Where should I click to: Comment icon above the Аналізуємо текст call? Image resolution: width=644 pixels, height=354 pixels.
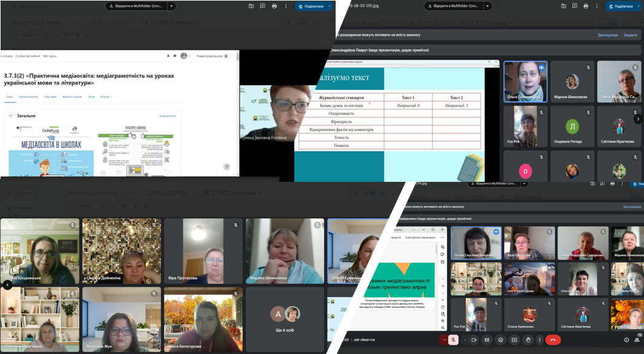tap(574, 6)
